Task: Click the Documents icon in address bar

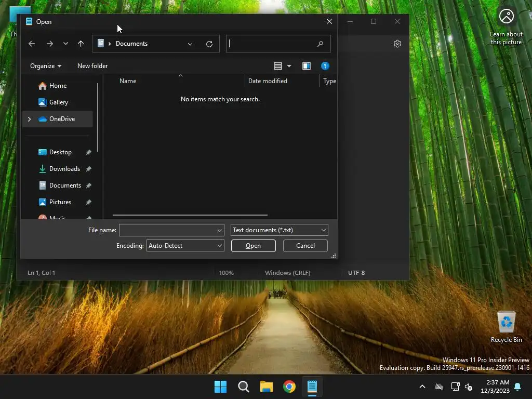Action: [101, 43]
